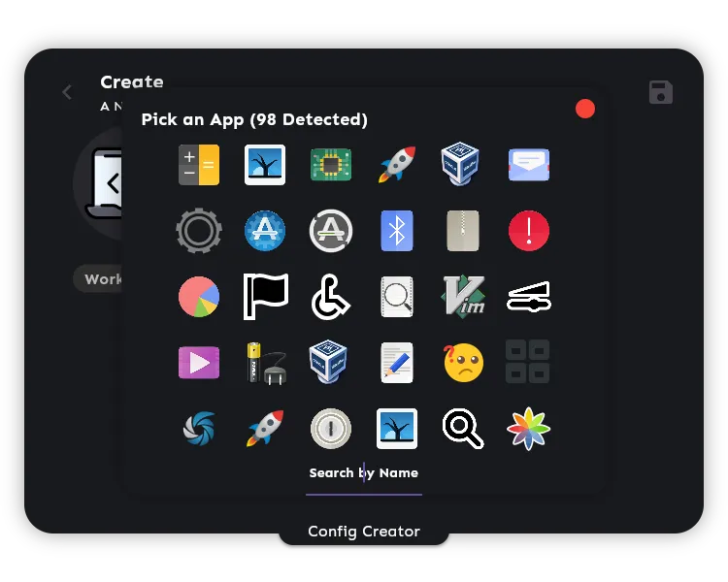Viewport: 728px width, 582px height.
Task: Select the blue gear app icon with letter A
Action: point(265,231)
